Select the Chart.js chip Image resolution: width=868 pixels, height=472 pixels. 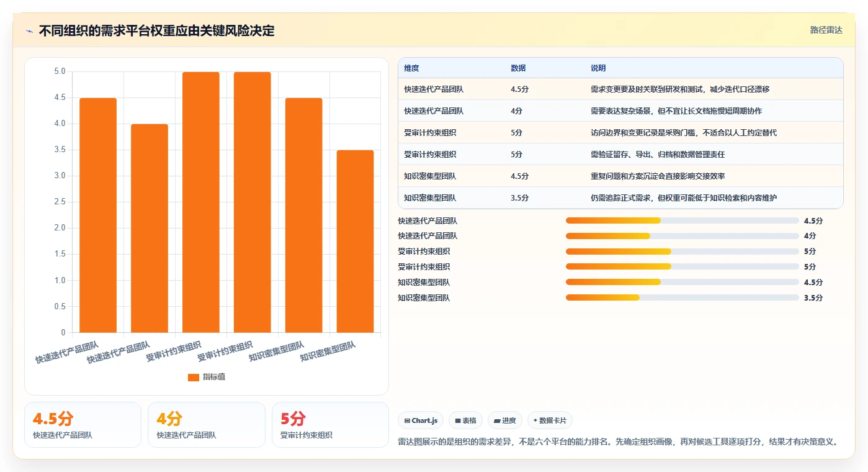[x=421, y=420]
